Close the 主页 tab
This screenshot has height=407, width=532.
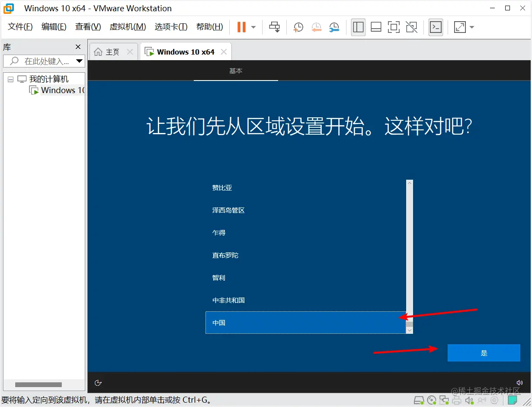click(130, 52)
